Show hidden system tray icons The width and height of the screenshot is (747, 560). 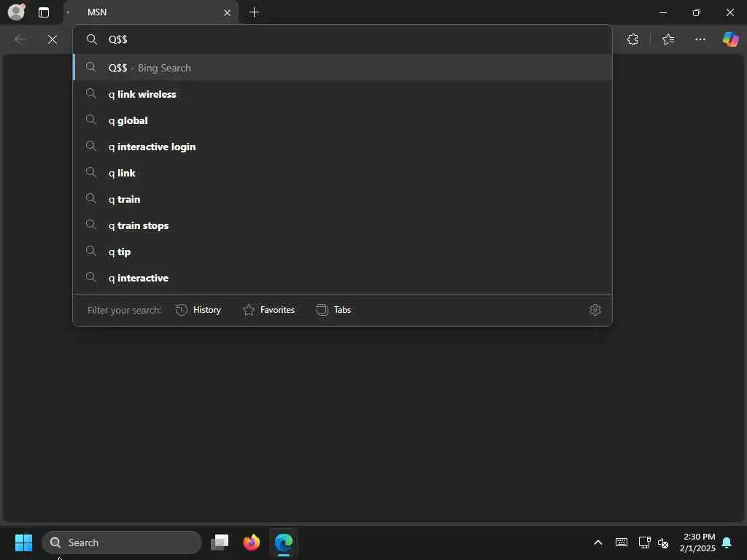[598, 542]
